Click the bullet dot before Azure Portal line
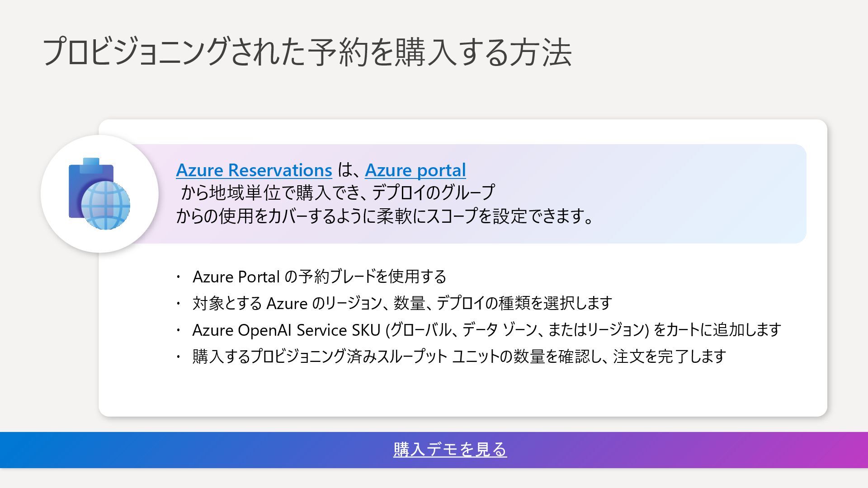This screenshot has height=488, width=868. point(179,277)
